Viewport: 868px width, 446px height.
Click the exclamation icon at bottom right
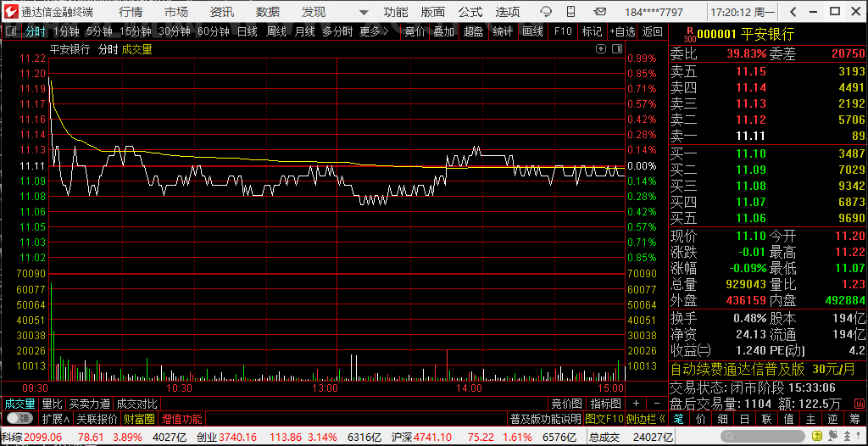858,436
